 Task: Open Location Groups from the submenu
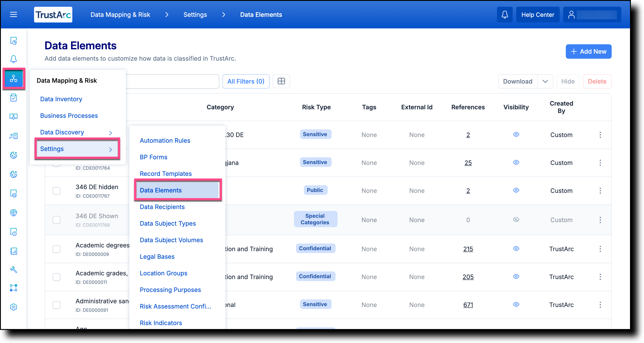click(163, 273)
